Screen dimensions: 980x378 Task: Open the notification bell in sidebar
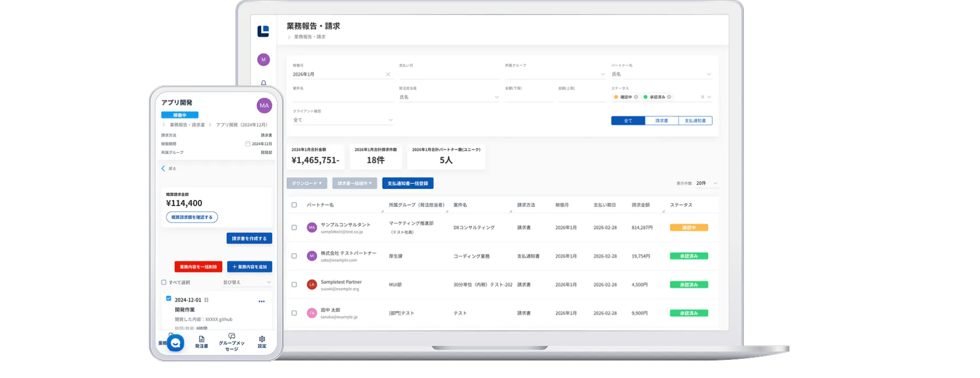tap(264, 83)
